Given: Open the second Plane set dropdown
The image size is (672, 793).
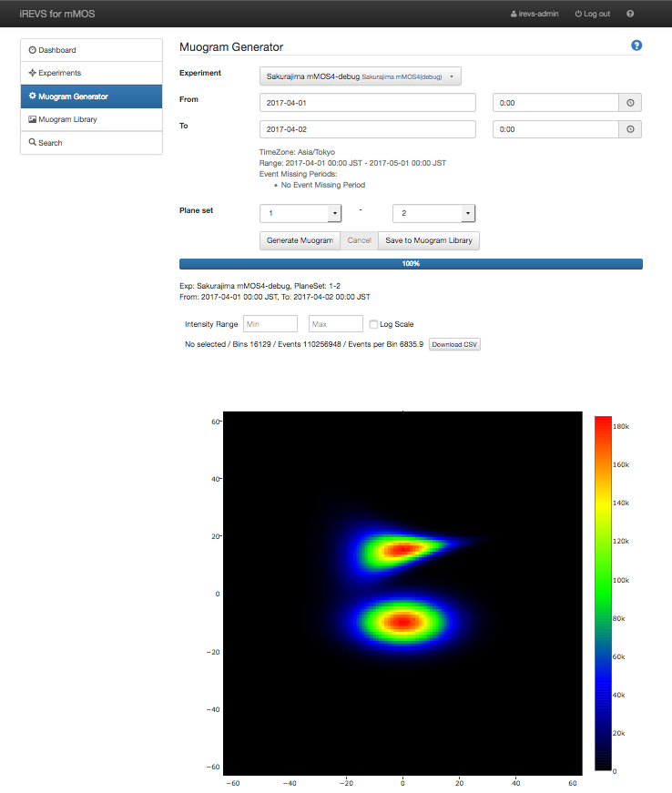Looking at the screenshot, I should (x=433, y=213).
